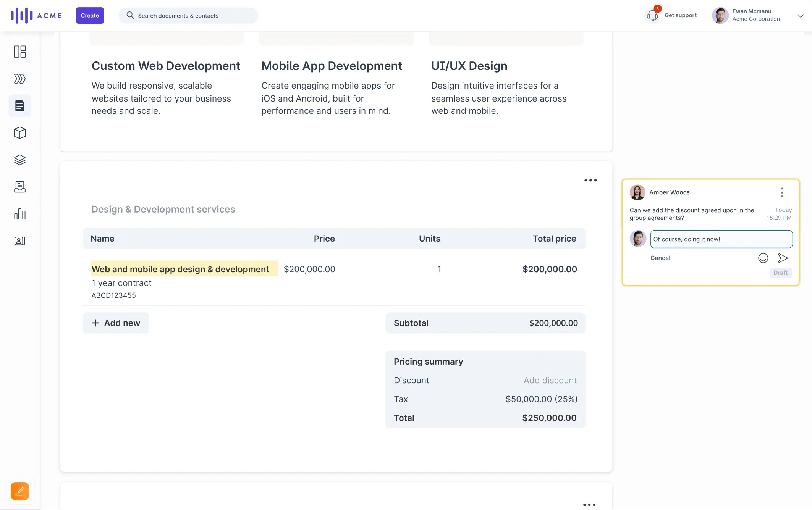Viewport: 812px width, 510px height.
Task: Insert an emoji using the smiley icon
Action: 763,258
